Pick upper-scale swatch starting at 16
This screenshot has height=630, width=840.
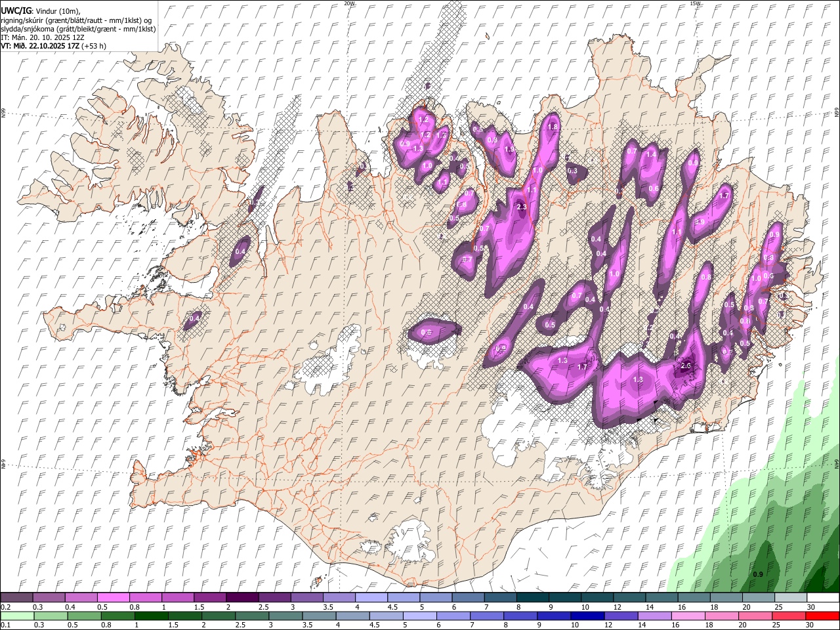pos(694,597)
